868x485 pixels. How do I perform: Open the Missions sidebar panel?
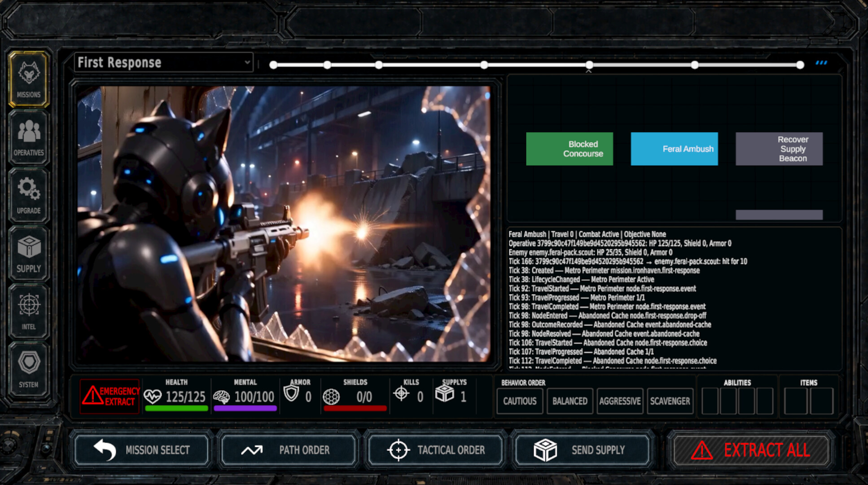29,79
